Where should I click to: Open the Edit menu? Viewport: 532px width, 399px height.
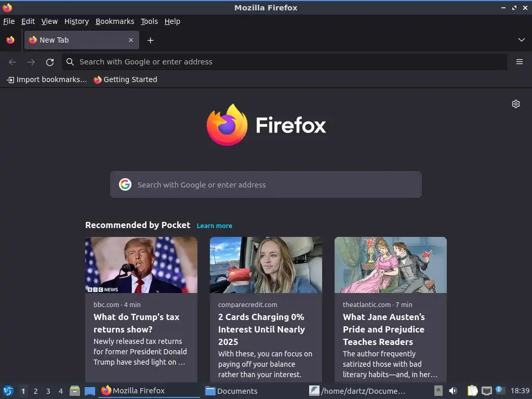click(x=28, y=21)
